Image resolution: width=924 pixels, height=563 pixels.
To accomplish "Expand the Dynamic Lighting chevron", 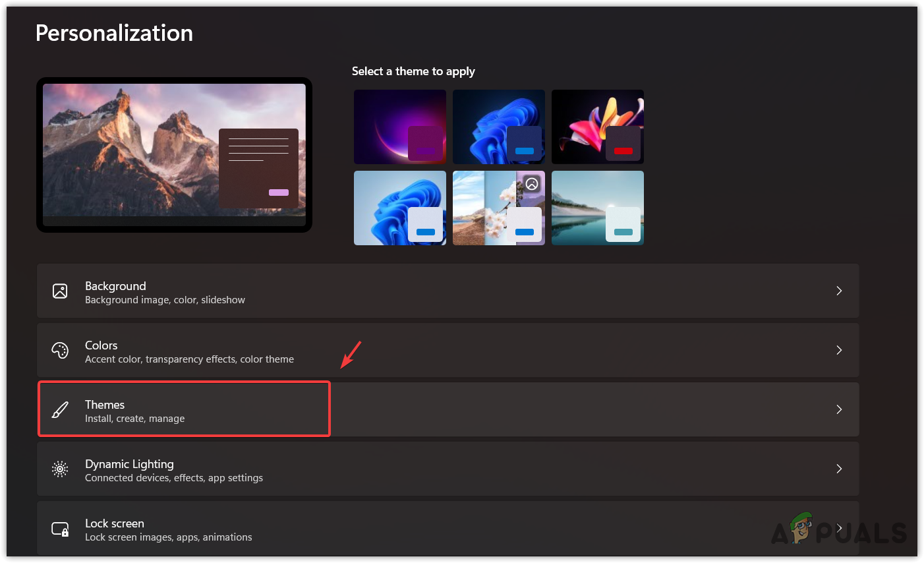I will click(x=839, y=469).
